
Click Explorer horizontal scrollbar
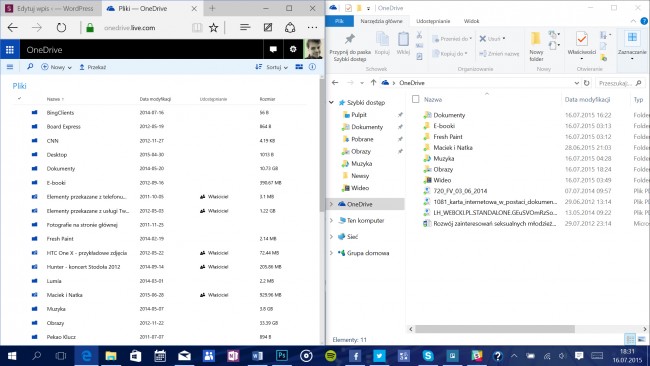(495, 329)
